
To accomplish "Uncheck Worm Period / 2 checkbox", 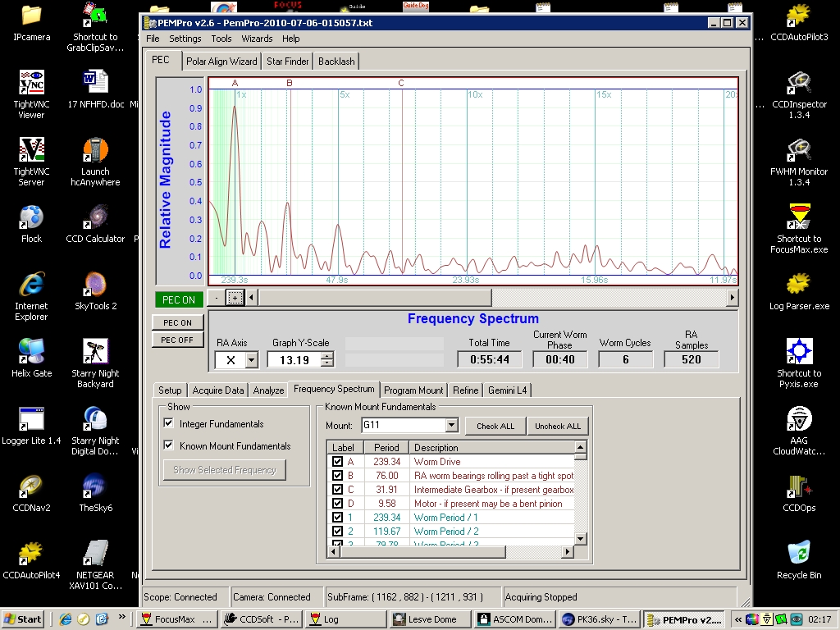I will pos(337,531).
